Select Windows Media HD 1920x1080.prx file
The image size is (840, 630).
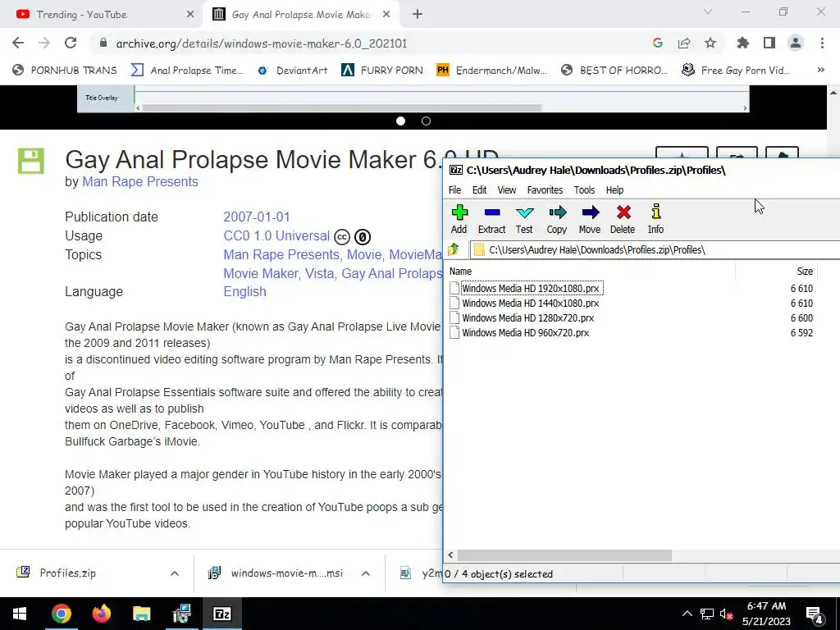click(531, 288)
